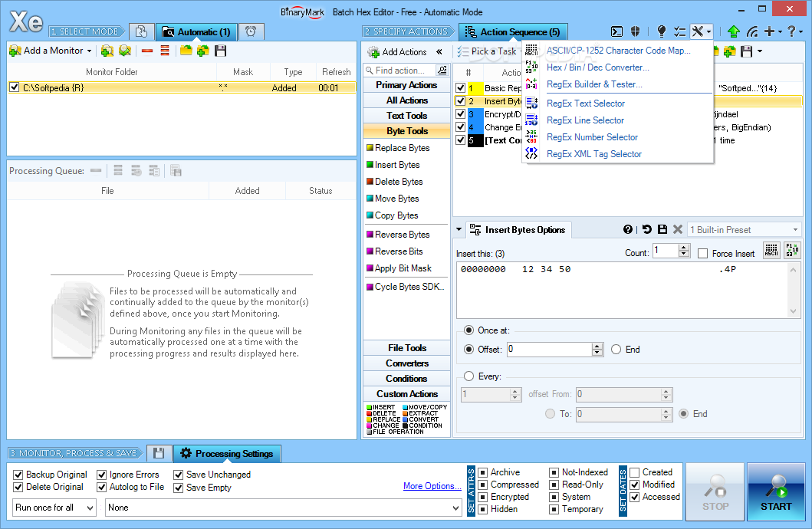This screenshot has width=812, height=529.
Task: Delete preset using X icon in options panel
Action: click(677, 229)
